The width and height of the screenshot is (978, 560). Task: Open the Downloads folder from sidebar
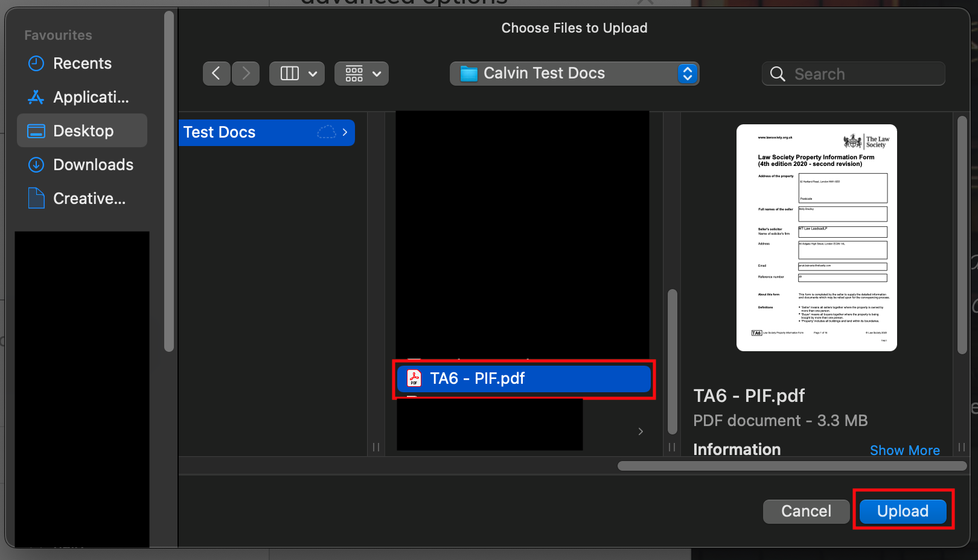36,164
